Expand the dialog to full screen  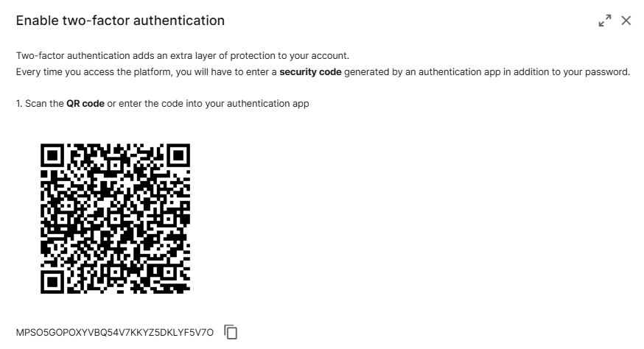(605, 21)
